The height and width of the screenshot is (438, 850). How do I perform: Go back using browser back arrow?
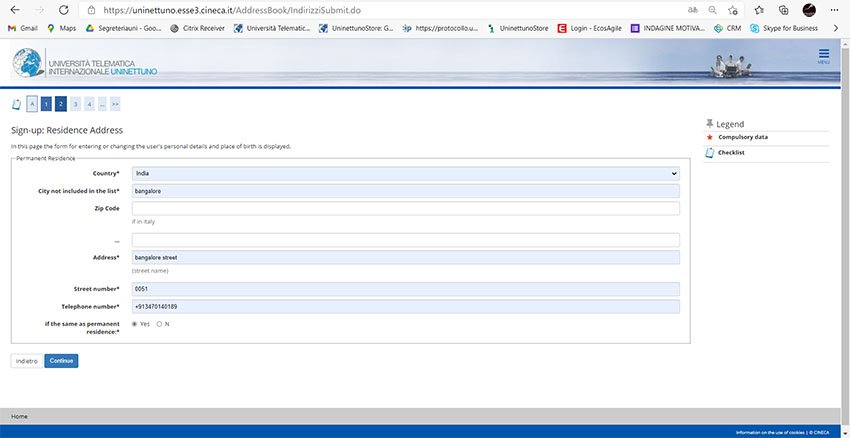coord(15,9)
